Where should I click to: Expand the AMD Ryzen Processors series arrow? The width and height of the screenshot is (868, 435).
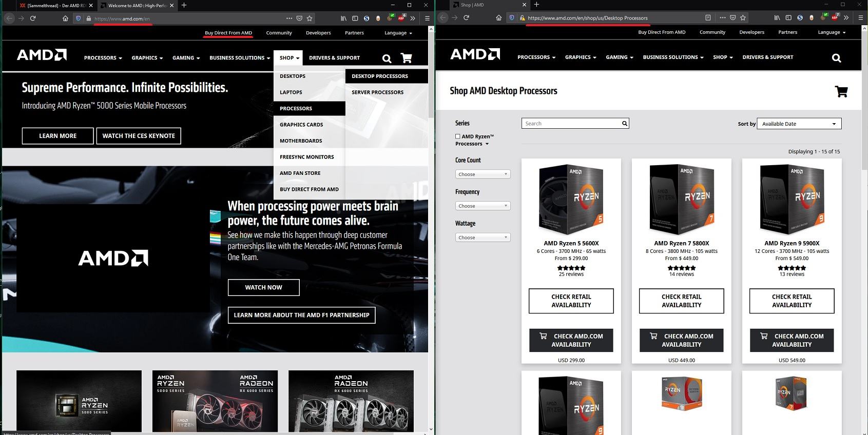coord(487,144)
